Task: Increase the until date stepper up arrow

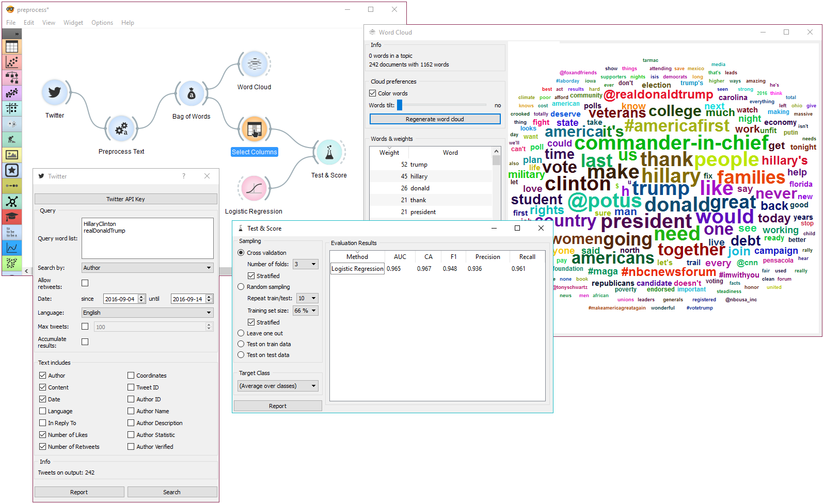Action: pyautogui.click(x=209, y=297)
